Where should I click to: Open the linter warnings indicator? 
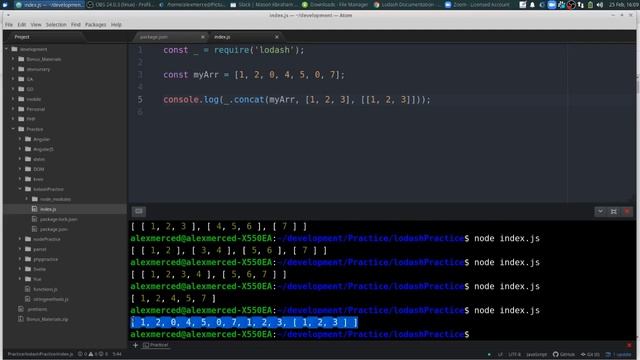93,354
